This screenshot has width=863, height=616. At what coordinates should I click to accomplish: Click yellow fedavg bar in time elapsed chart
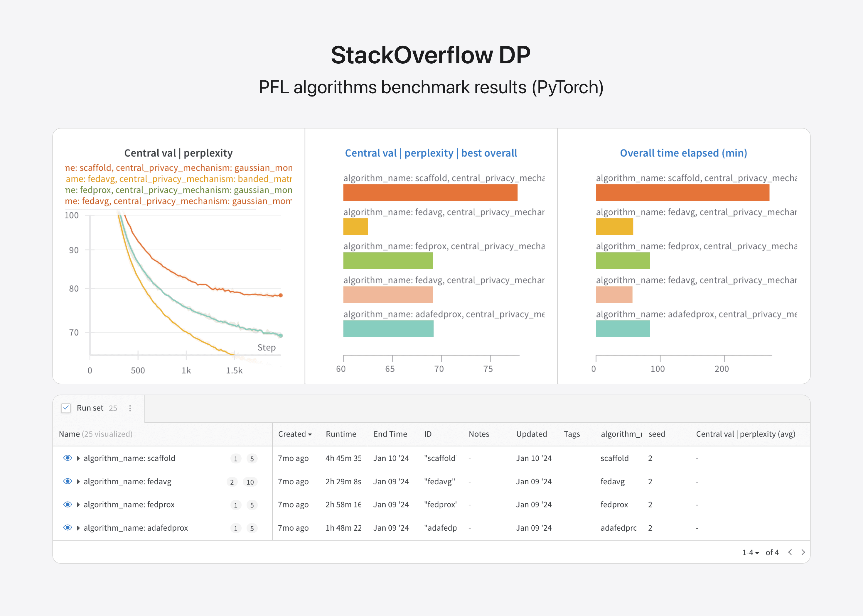click(614, 226)
